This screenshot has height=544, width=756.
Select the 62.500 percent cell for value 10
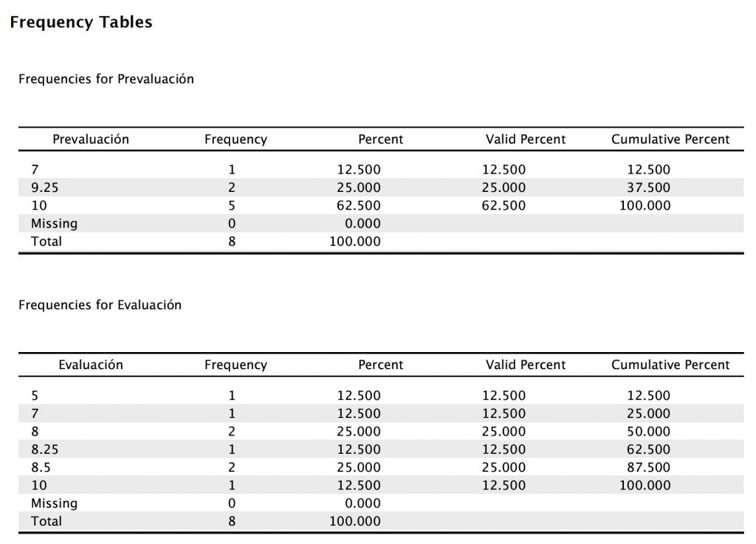pyautogui.click(x=359, y=206)
